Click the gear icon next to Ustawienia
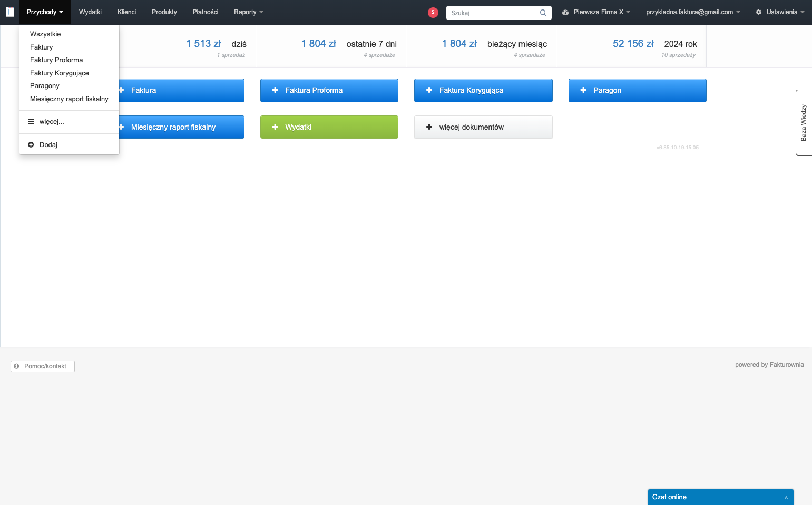Viewport: 812px width, 505px height. pos(759,12)
